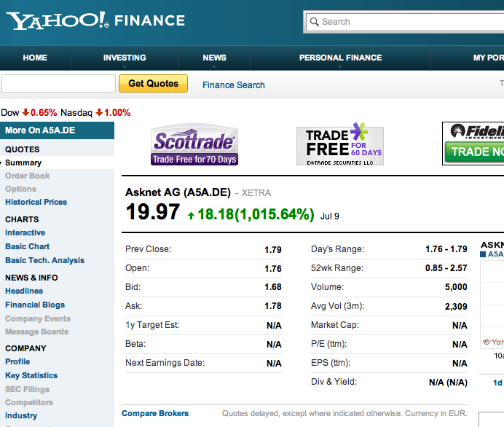Image resolution: width=504 pixels, height=427 pixels.
Task: Open the Compare Brokers link
Action: (155, 413)
